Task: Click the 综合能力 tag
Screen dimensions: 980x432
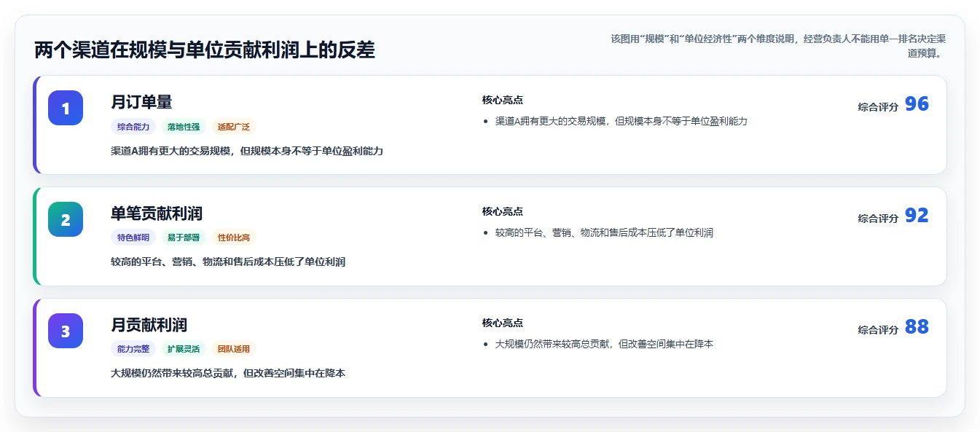Action: click(x=133, y=127)
